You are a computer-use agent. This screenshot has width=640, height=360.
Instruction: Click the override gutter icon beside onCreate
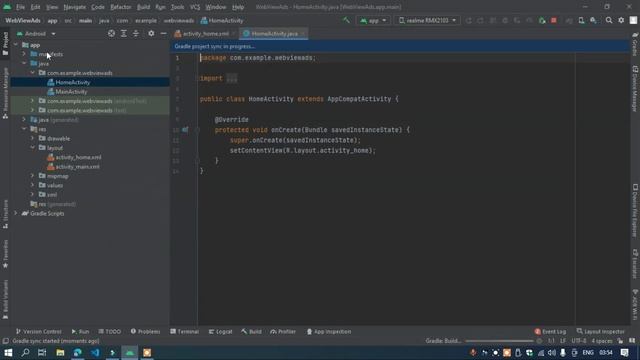tap(185, 130)
